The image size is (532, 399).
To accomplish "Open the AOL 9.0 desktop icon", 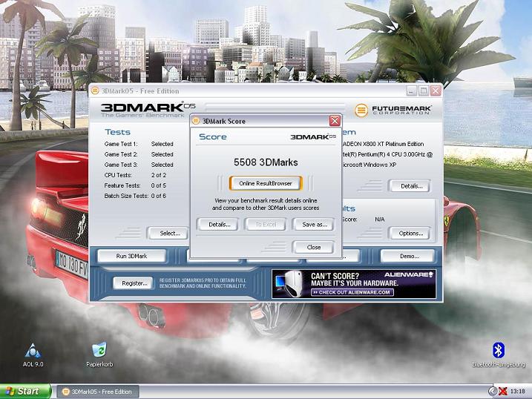I will click(33, 355).
